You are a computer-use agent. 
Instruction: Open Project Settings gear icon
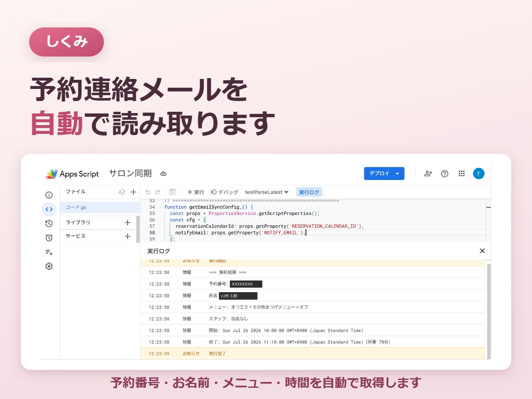point(49,266)
